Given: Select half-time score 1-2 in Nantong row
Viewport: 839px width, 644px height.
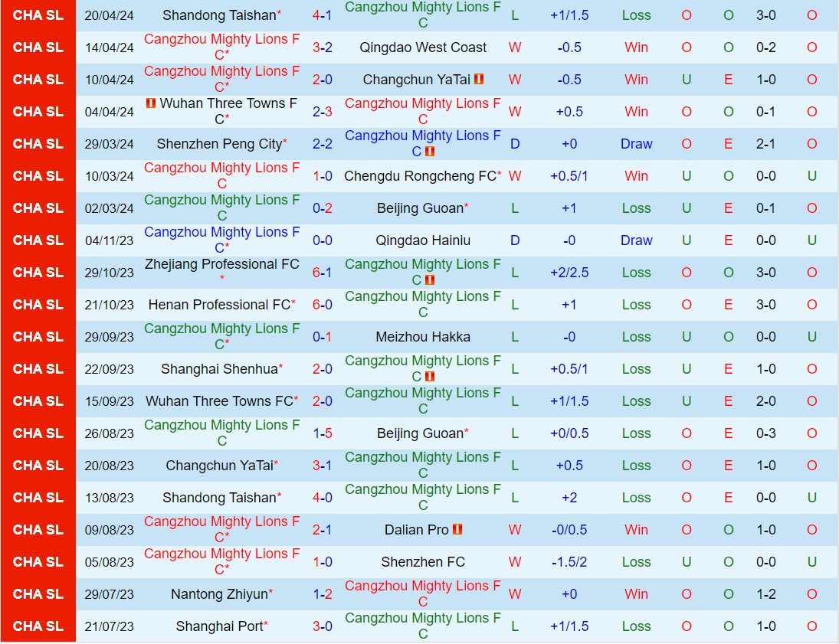Looking at the screenshot, I should tap(765, 593).
